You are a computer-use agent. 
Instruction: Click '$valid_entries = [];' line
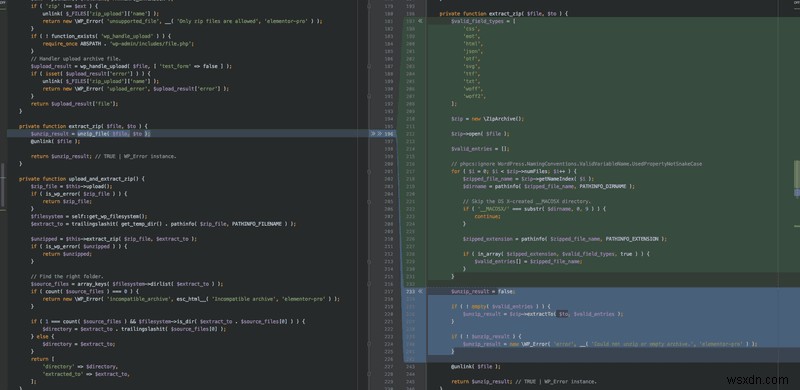click(x=480, y=149)
